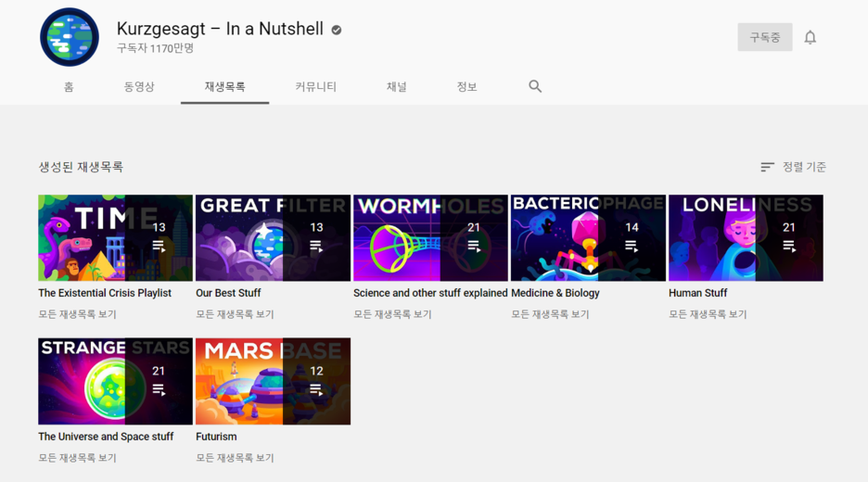Click playlist icon on WORMHOLES thumbnail
This screenshot has height=482, width=868.
474,247
